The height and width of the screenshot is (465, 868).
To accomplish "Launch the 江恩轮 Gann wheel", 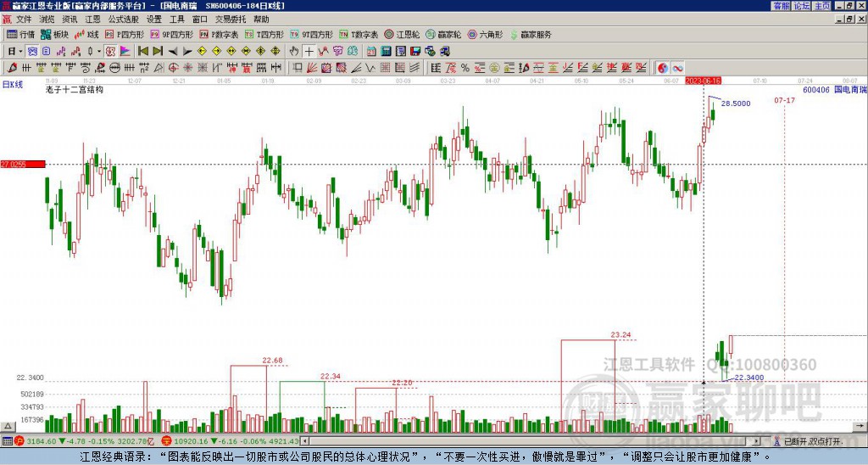I will click(x=402, y=34).
